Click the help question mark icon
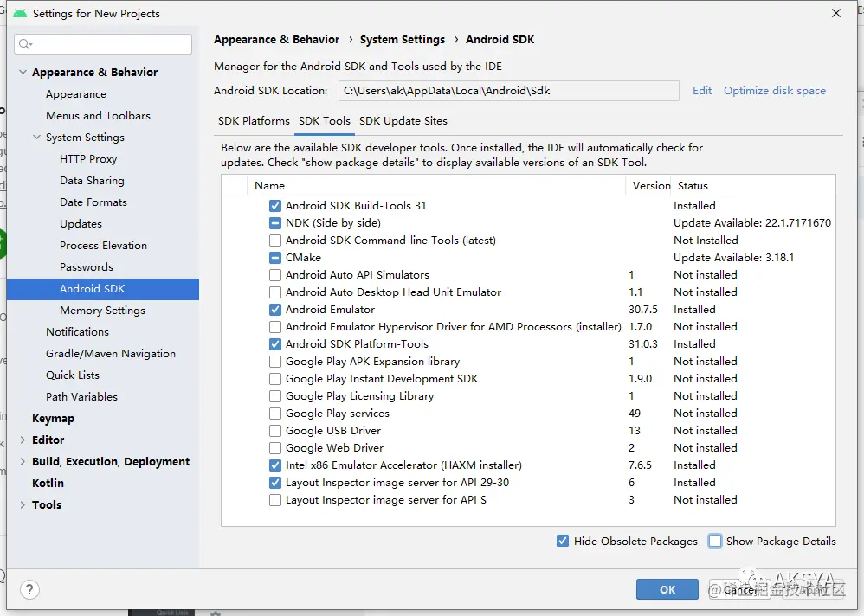 point(30,589)
